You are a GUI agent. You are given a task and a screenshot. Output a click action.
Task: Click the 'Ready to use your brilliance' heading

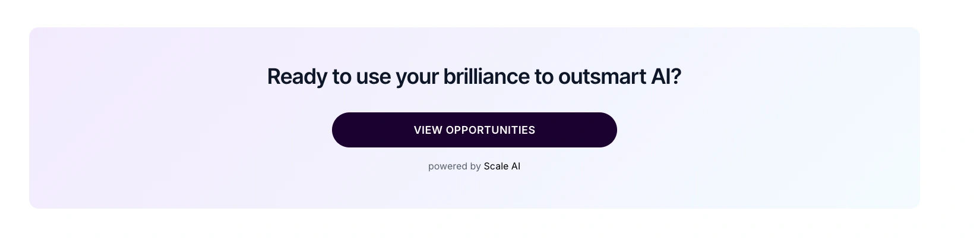pyautogui.click(x=474, y=77)
